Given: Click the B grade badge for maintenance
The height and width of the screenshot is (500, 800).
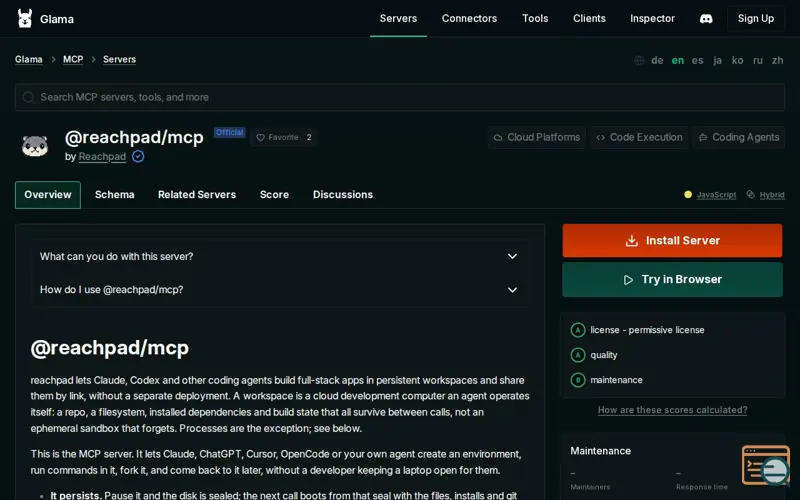Looking at the screenshot, I should point(578,380).
